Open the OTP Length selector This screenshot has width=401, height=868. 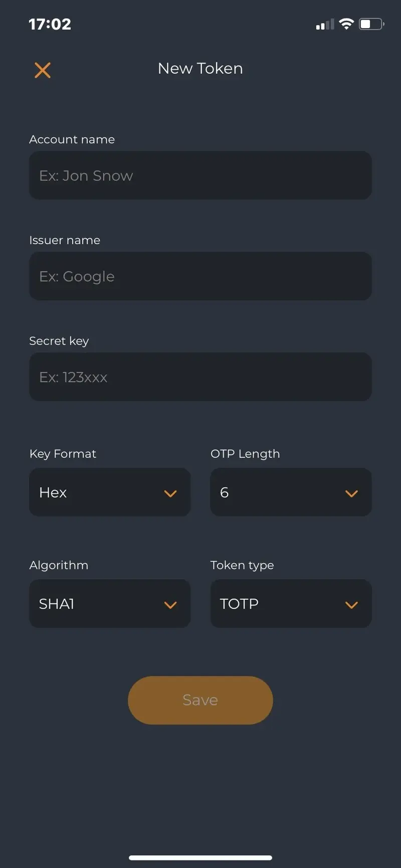tap(291, 492)
